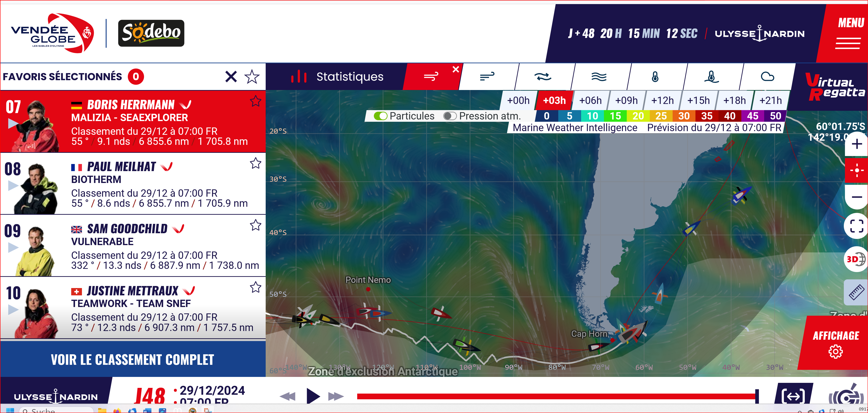
Task: Click the Cap Horn map label
Action: tap(589, 334)
